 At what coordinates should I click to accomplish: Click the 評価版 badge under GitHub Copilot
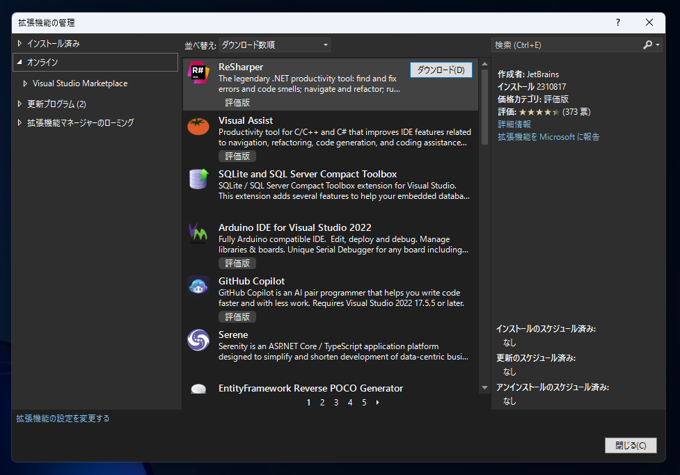237,317
